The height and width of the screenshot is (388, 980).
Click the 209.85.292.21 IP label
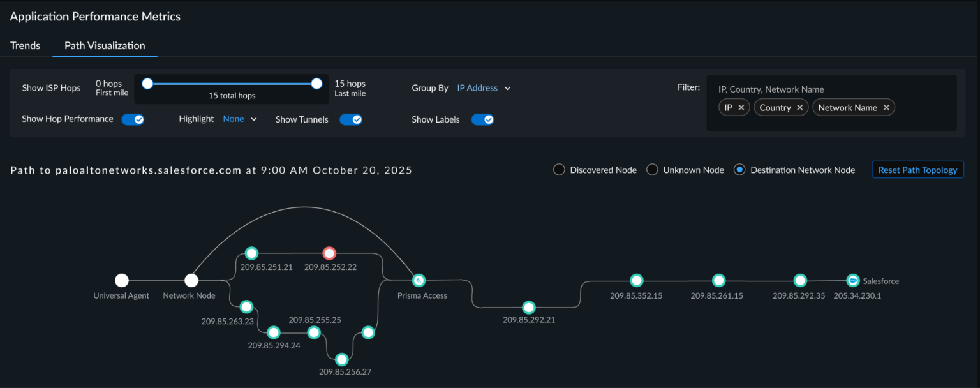tap(529, 320)
